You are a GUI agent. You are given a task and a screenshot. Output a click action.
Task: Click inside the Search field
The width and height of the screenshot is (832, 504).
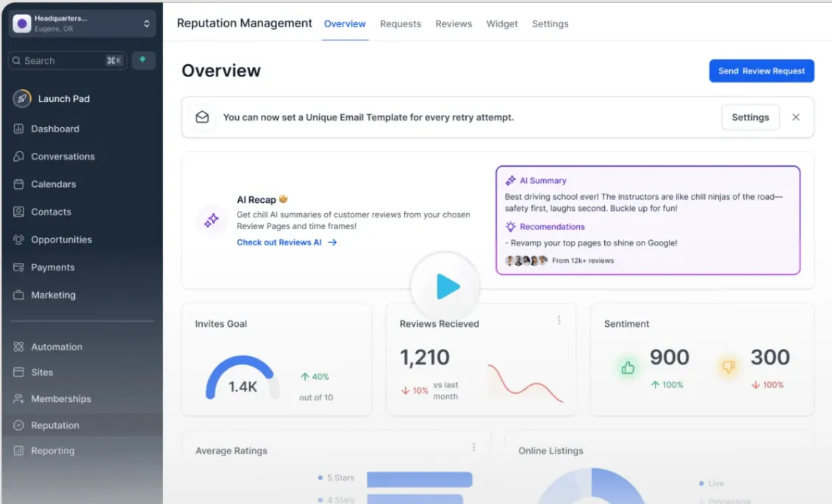pos(68,60)
